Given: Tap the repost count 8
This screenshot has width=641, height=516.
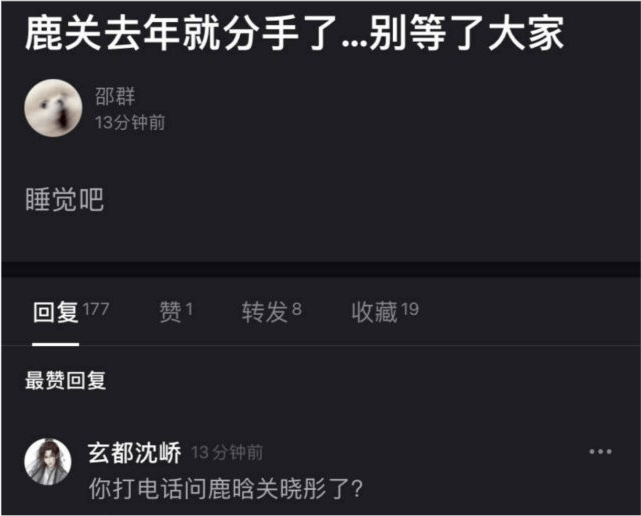Looking at the screenshot, I should [x=297, y=309].
